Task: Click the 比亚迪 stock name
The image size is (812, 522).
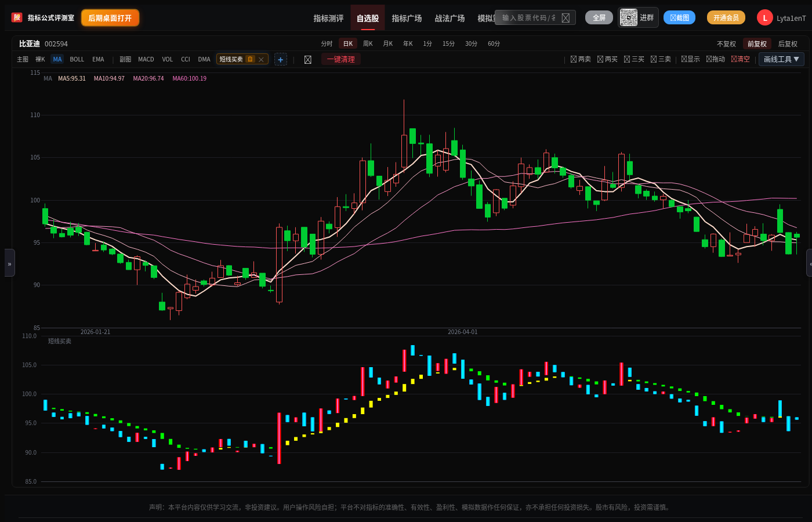Action: (30, 43)
